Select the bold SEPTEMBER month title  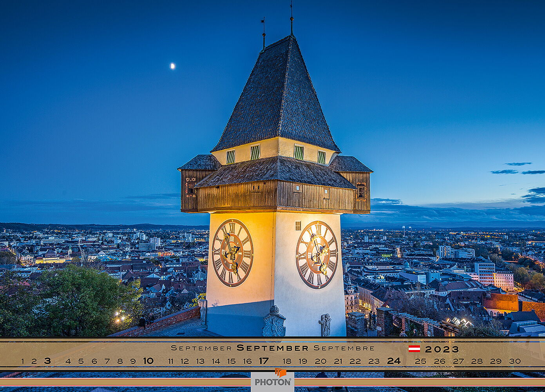coord(273,348)
